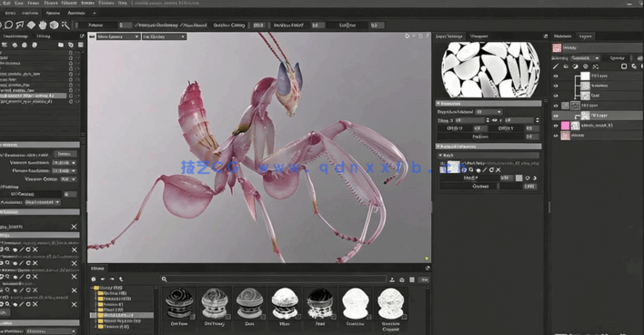The height and width of the screenshot is (335, 644).
Task: Toggle visibility of the highlighted selected layer
Action: pos(556,116)
